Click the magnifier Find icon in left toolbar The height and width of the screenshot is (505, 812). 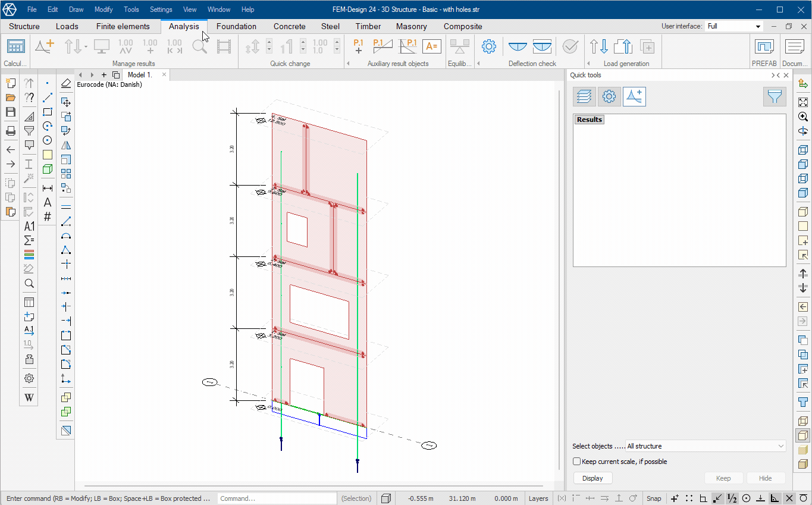pos(29,284)
